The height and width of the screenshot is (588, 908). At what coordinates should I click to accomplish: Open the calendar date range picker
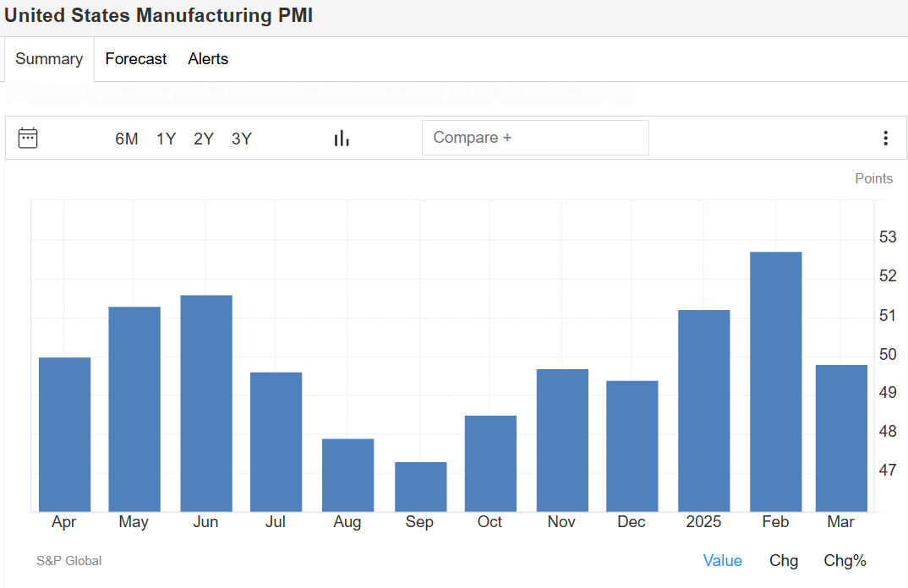pyautogui.click(x=28, y=138)
